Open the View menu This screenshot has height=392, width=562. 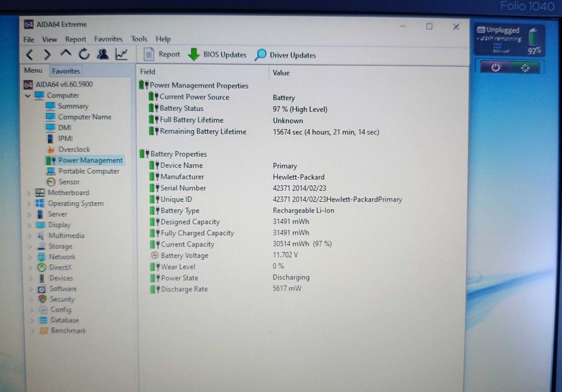49,39
